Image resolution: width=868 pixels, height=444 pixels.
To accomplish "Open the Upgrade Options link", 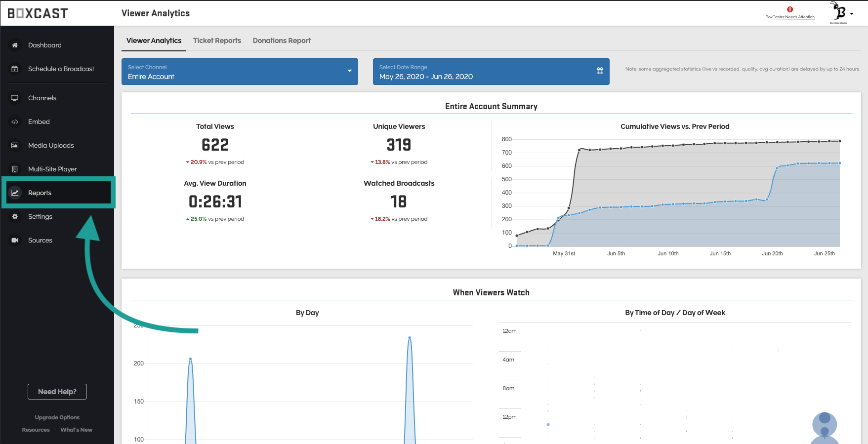I will click(x=57, y=417).
